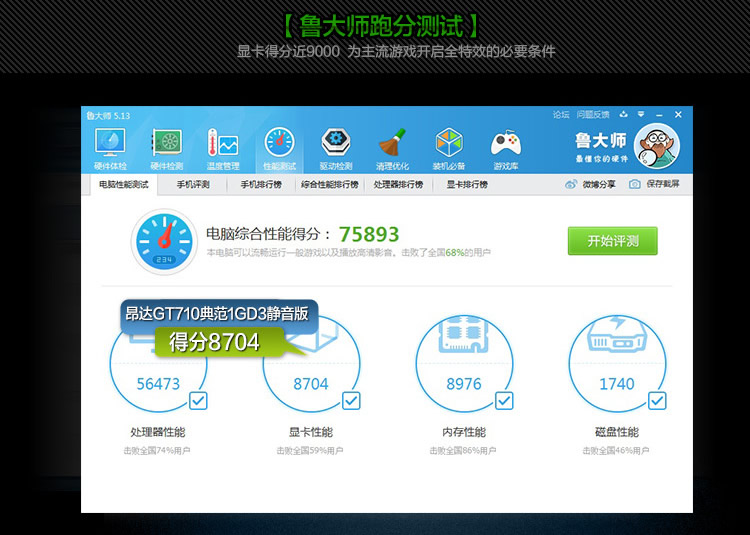Screen dimensions: 750x535
Task: Uncheck the 内存性能 checkbox
Action: (504, 401)
